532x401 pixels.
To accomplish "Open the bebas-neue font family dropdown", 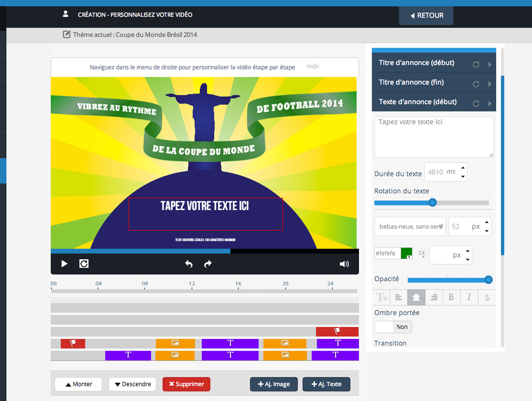I will tap(410, 226).
